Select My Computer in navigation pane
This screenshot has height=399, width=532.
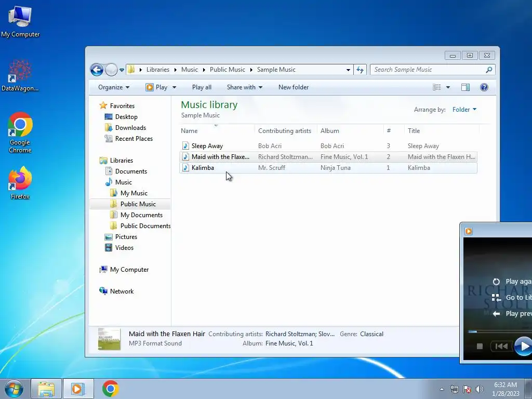pos(129,270)
